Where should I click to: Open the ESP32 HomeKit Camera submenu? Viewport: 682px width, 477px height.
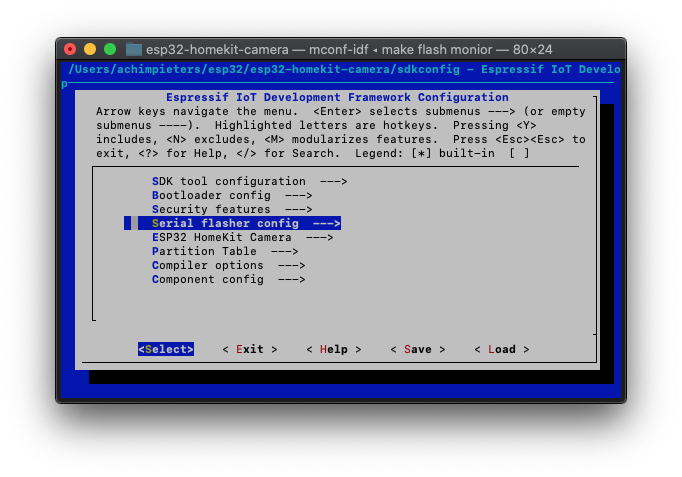point(242,237)
